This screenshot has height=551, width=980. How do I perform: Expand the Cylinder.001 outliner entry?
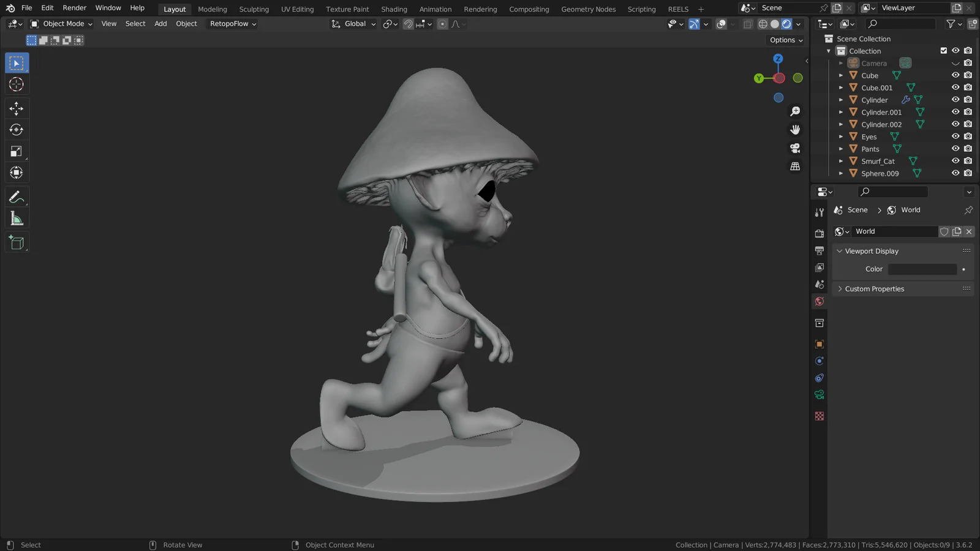[x=841, y=112]
